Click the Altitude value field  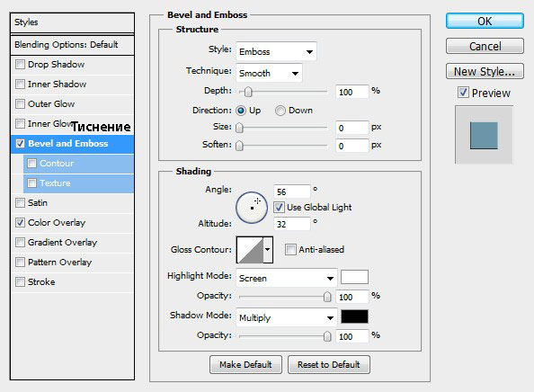(x=292, y=224)
